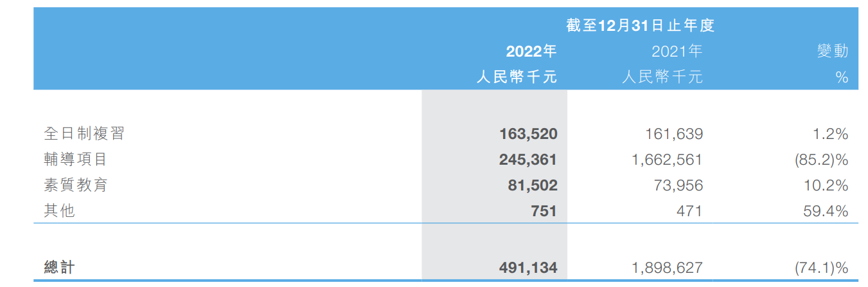The height and width of the screenshot is (287, 868).
Task: Select the 輔導項目 row label
Action: (x=75, y=159)
